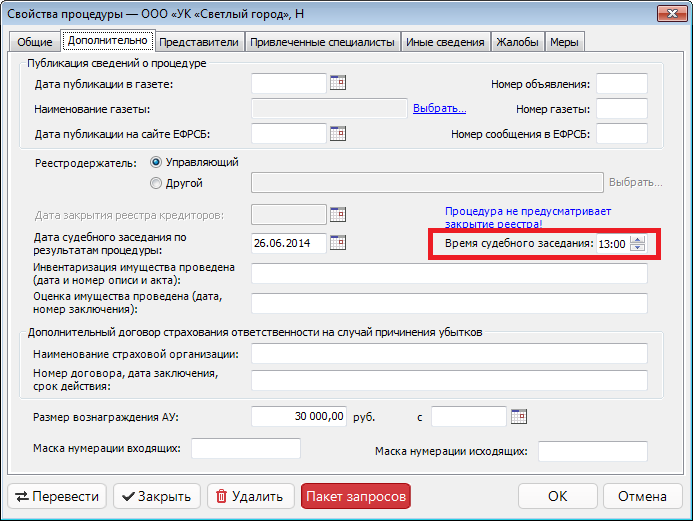Select the Управляющий radio button
The height and width of the screenshot is (522, 693).
click(156, 162)
